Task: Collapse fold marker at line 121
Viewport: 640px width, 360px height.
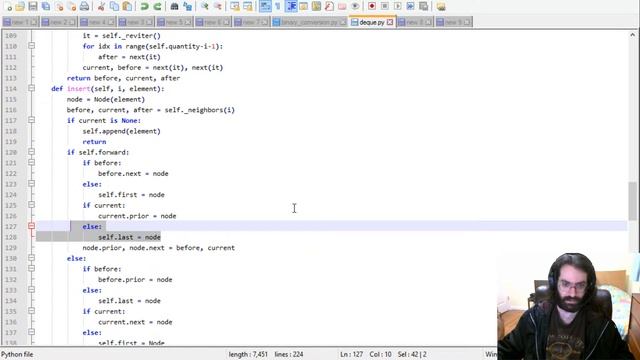Action: [x=31, y=163]
